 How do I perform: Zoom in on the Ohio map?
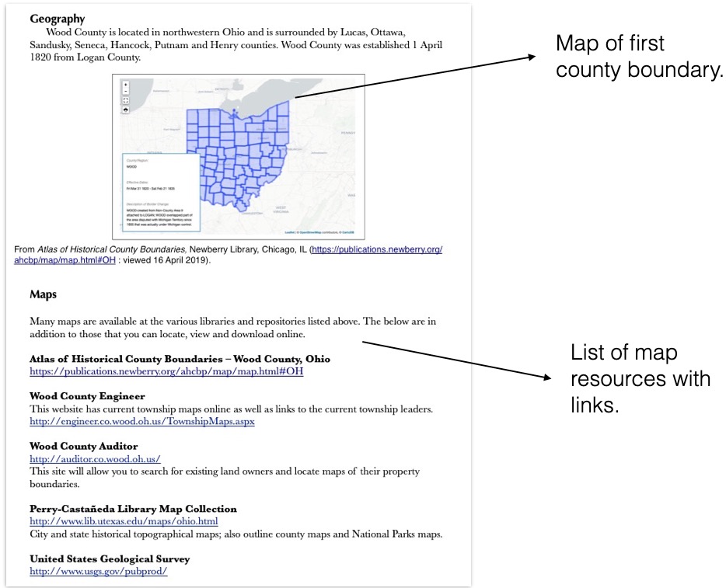click(126, 84)
